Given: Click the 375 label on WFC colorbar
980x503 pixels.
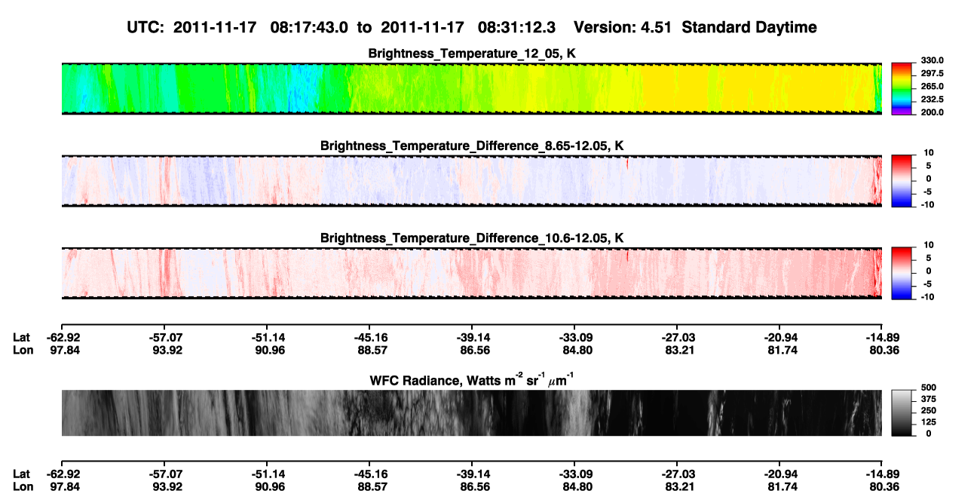Looking at the screenshot, I should coord(929,399).
